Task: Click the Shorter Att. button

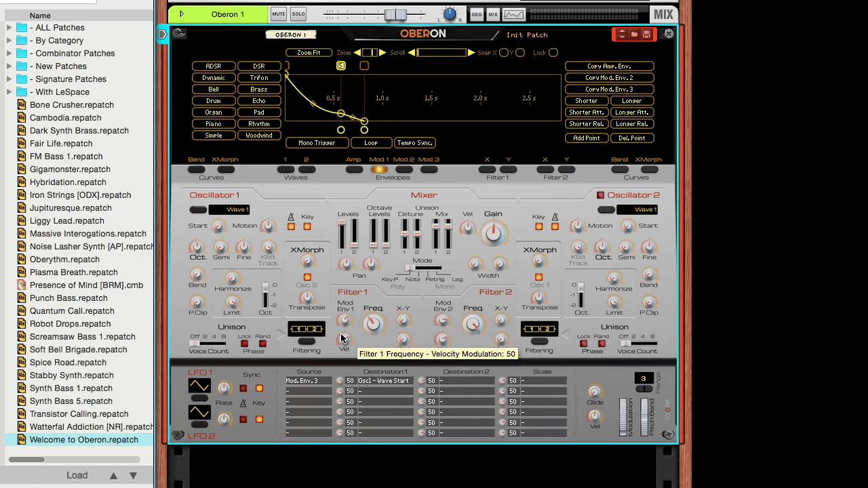Action: 587,113
